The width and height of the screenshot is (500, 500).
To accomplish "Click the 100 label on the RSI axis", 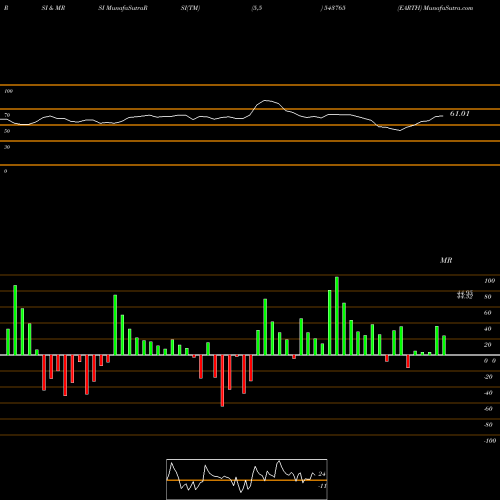I will coord(8,91).
